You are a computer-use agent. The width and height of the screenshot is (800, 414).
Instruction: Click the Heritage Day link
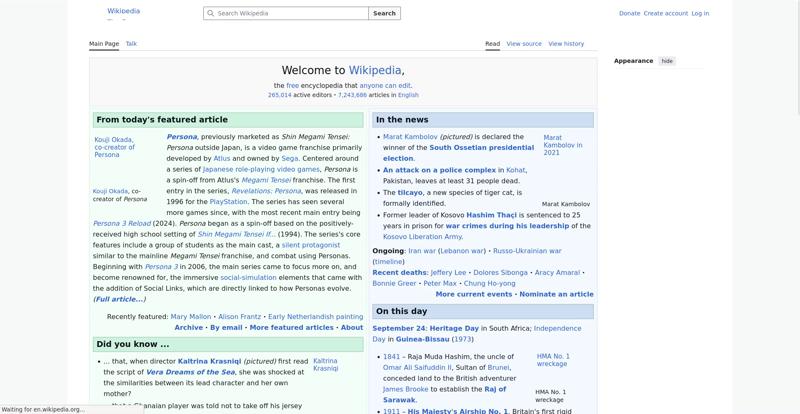(455, 329)
